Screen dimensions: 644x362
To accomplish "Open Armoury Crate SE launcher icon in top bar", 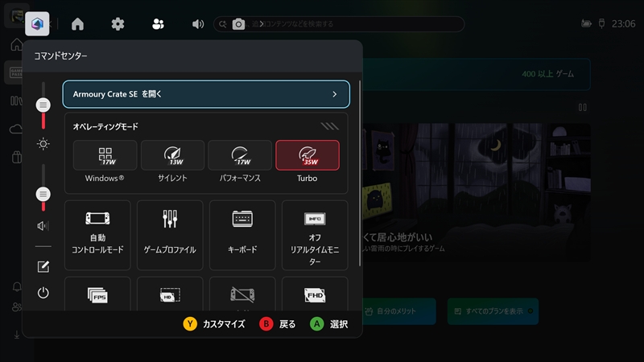I will click(x=37, y=24).
